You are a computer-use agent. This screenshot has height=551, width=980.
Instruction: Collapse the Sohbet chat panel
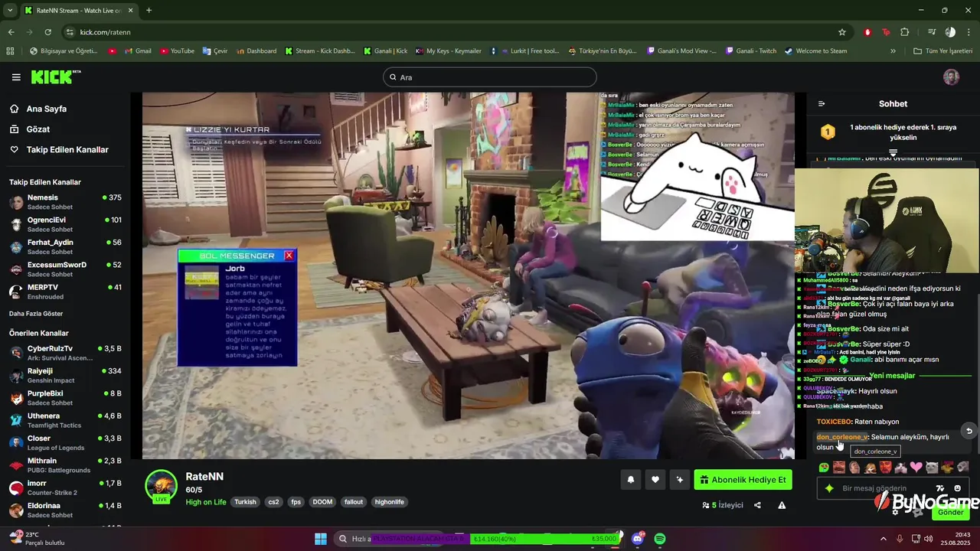point(822,103)
